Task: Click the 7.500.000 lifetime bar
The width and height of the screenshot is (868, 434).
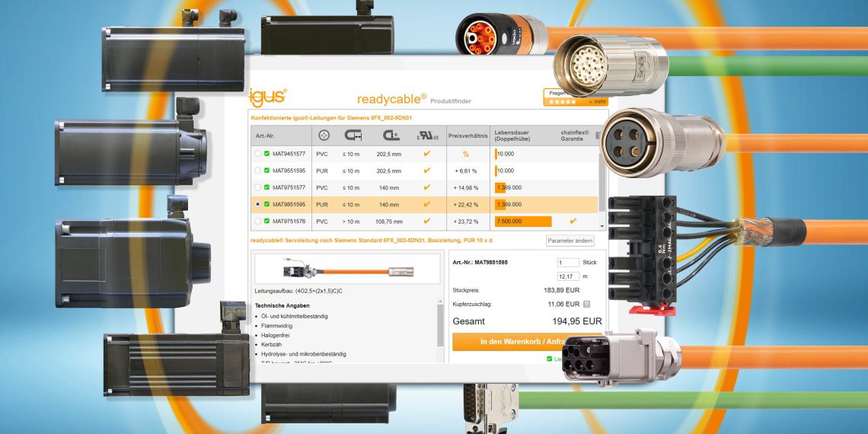Action: pos(523,222)
